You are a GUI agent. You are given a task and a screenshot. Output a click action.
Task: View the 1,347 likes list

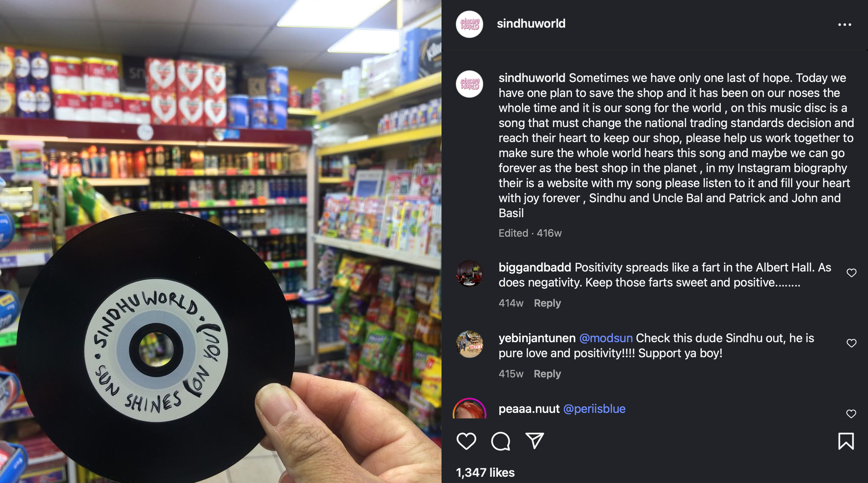click(485, 473)
